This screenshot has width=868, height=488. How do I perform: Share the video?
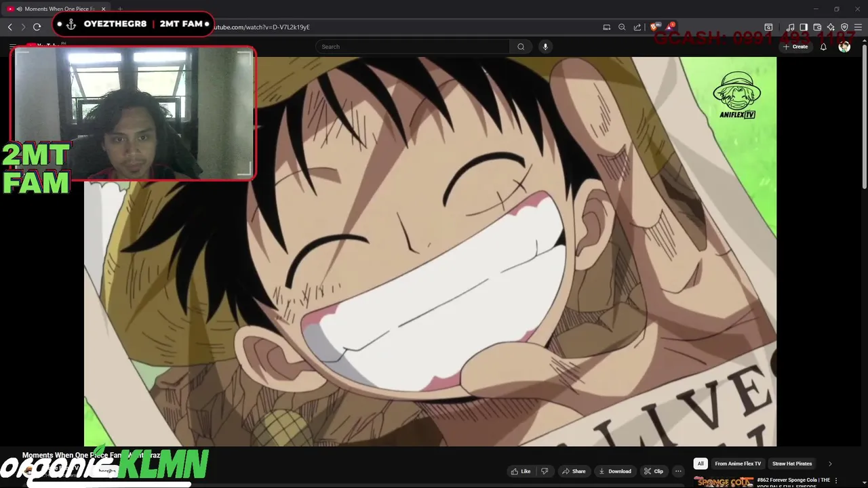574,471
